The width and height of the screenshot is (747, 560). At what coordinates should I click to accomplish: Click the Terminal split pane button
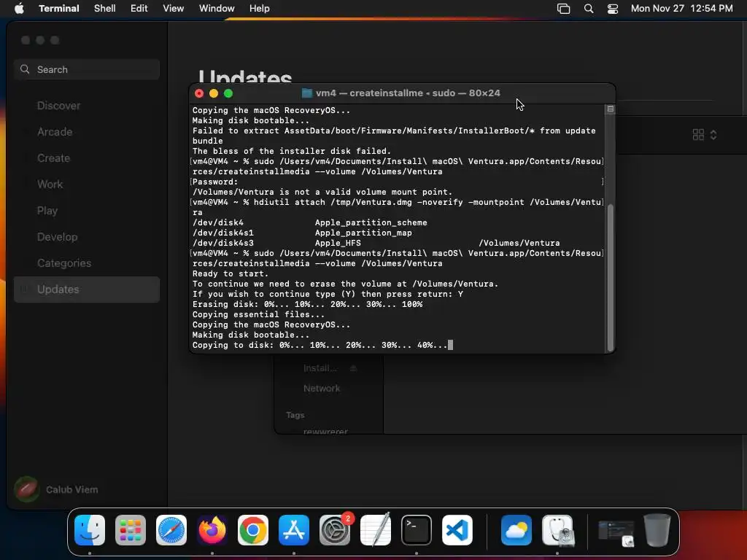tap(611, 109)
